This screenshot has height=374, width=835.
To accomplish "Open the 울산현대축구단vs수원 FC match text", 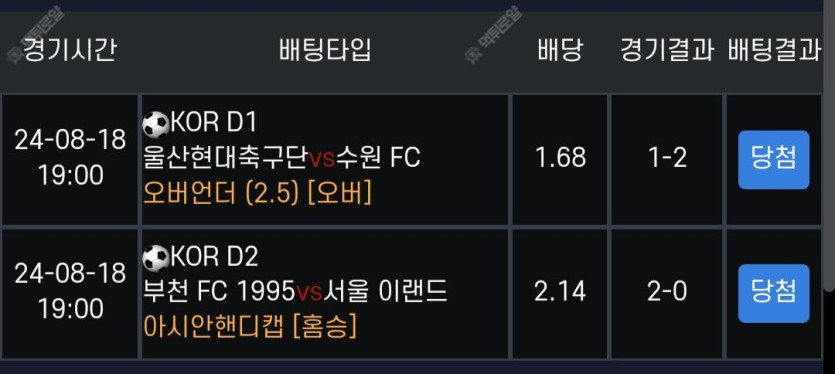I will 282,158.
